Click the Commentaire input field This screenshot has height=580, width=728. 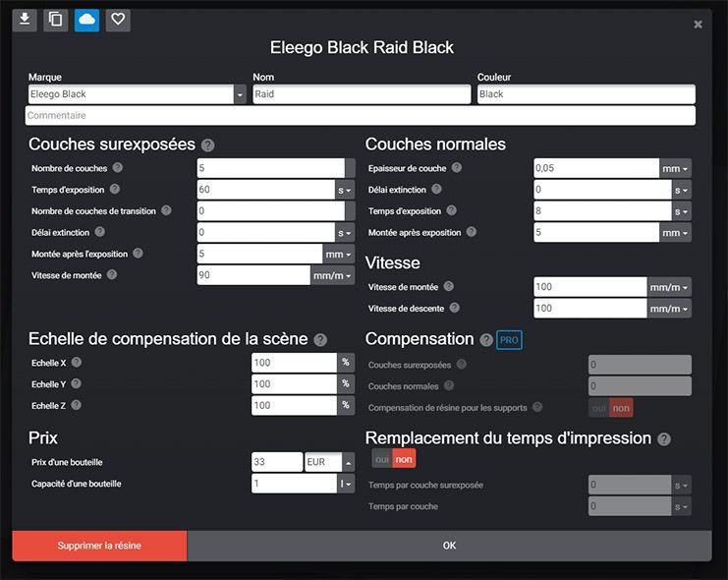[x=361, y=116]
